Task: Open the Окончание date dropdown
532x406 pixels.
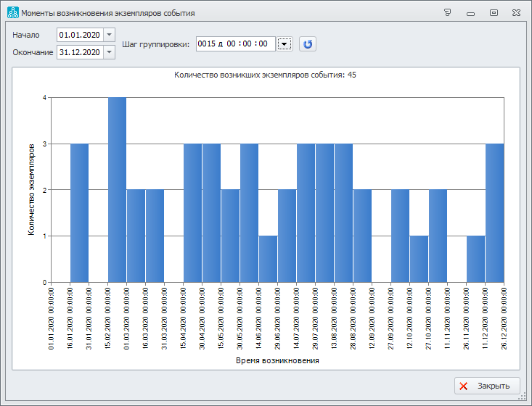Action: pyautogui.click(x=109, y=52)
